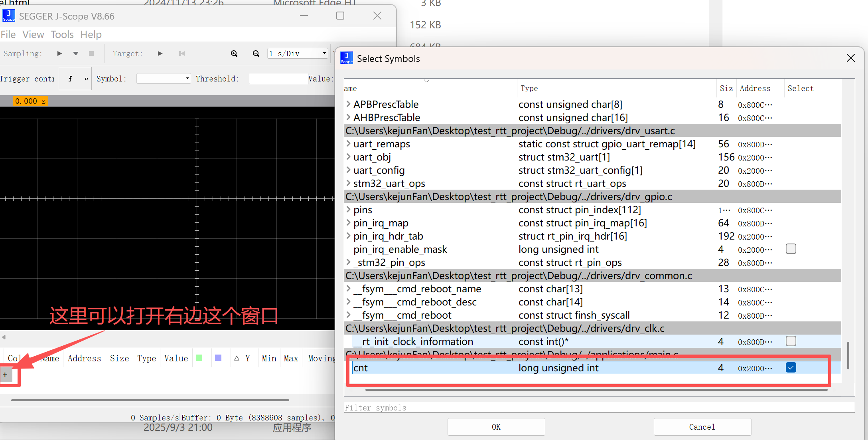The width and height of the screenshot is (868, 440).
Task: Select the cnt symbol row
Action: point(596,368)
